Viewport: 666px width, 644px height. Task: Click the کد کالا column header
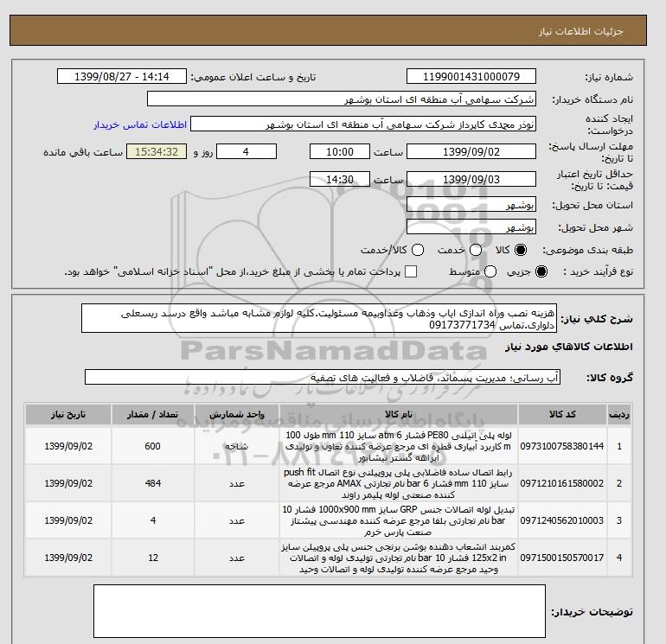coord(562,414)
